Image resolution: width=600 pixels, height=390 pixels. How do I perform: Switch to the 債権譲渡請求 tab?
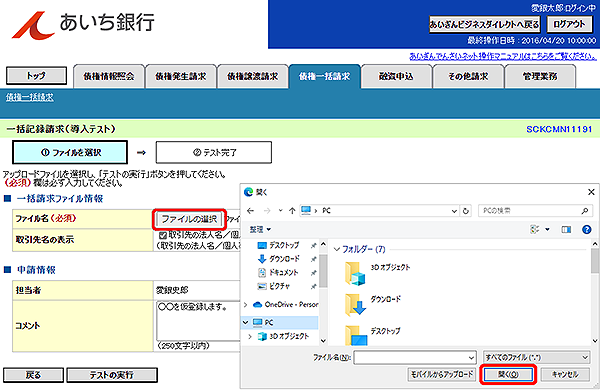pyautogui.click(x=253, y=77)
